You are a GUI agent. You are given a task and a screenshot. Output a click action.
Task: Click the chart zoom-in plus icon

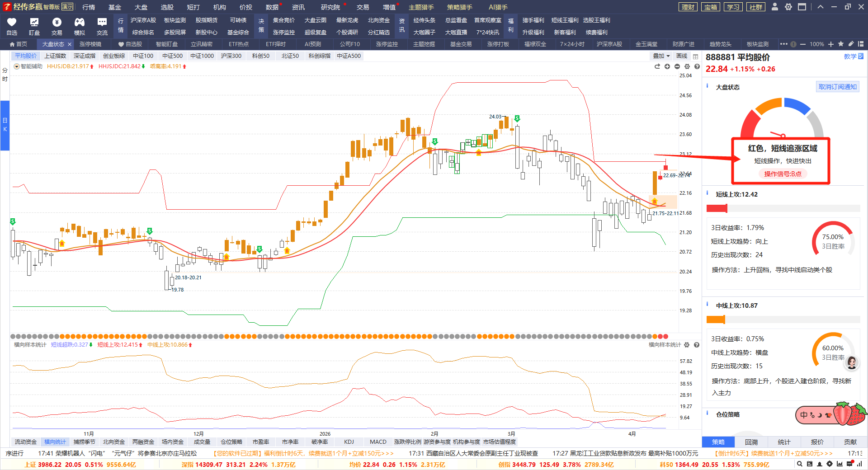pos(667,66)
